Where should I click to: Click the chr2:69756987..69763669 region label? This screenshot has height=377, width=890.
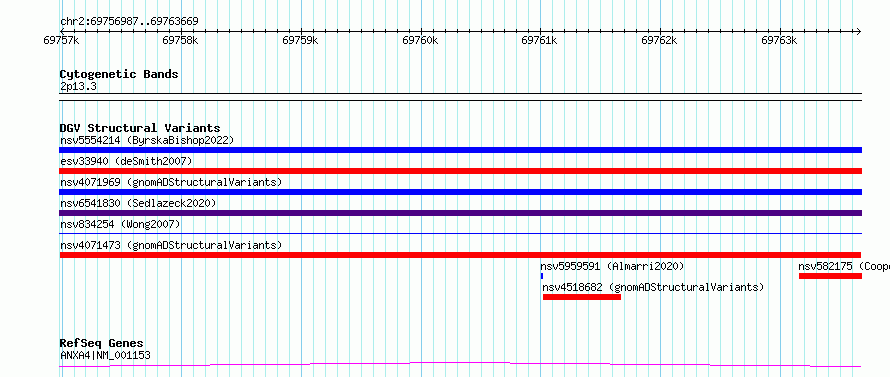pos(129,22)
